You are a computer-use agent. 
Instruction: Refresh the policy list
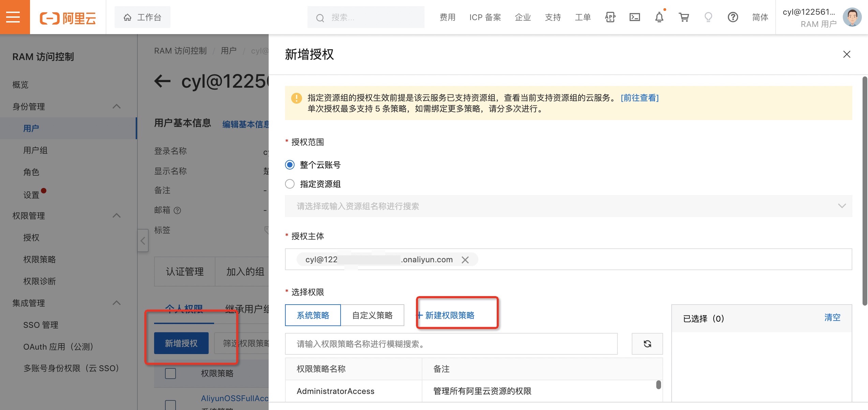tap(647, 344)
